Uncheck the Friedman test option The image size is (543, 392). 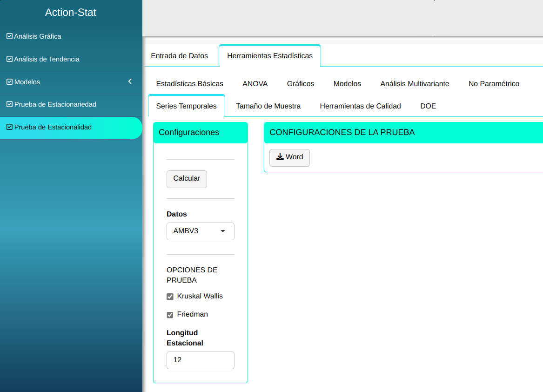point(170,315)
